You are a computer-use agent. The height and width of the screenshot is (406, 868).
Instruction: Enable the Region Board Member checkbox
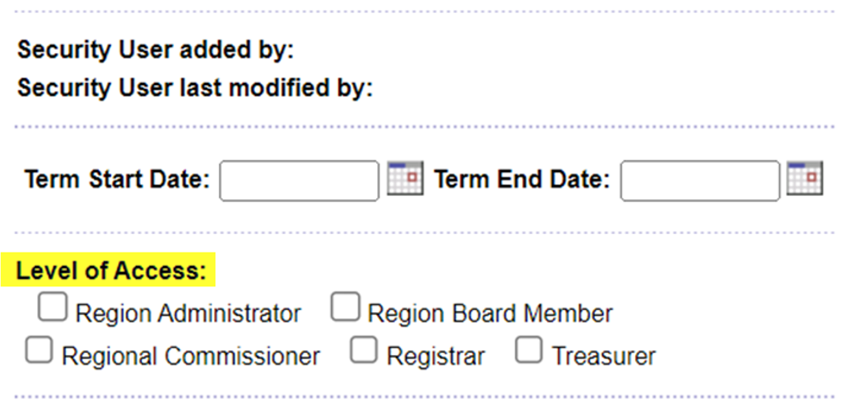(344, 307)
